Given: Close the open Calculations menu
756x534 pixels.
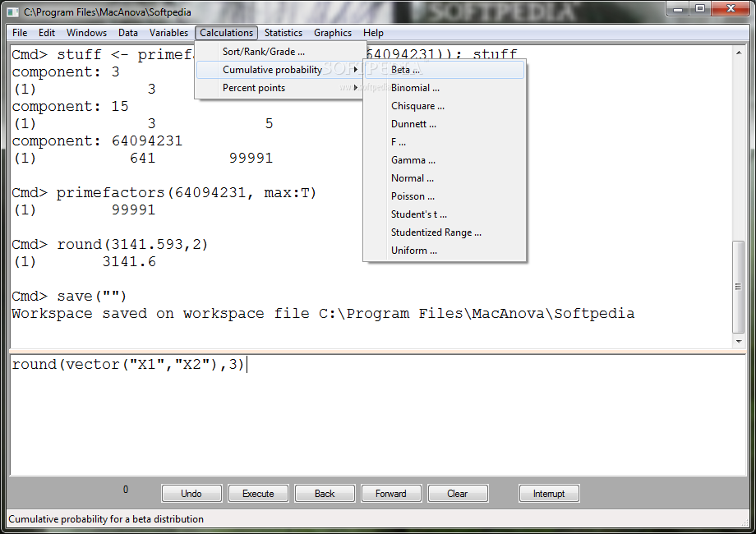Looking at the screenshot, I should (226, 33).
